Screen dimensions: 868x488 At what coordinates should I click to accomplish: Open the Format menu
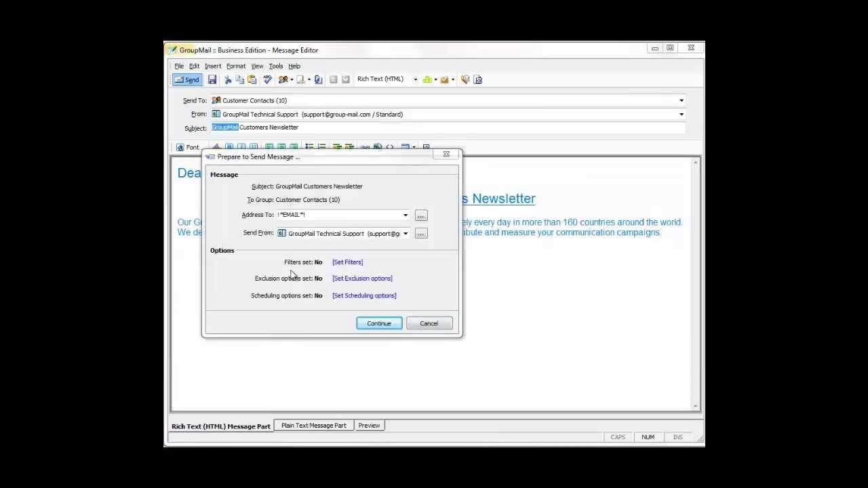[236, 66]
